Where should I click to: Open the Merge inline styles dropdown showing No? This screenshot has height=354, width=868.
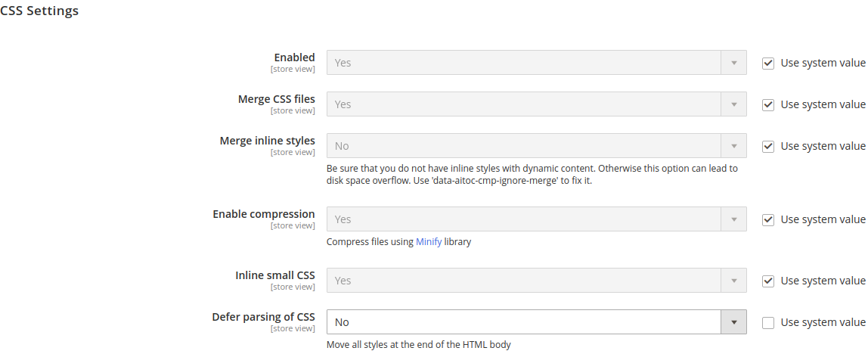[x=536, y=146]
